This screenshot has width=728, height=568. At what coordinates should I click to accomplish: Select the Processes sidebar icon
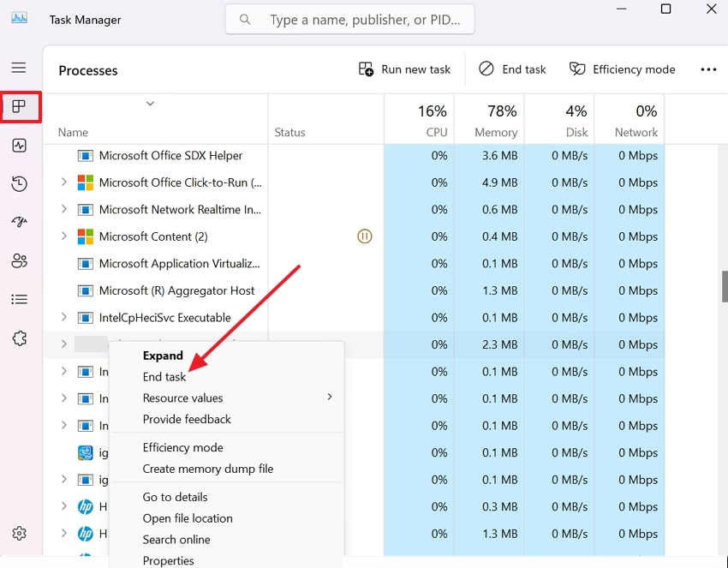[x=19, y=107]
